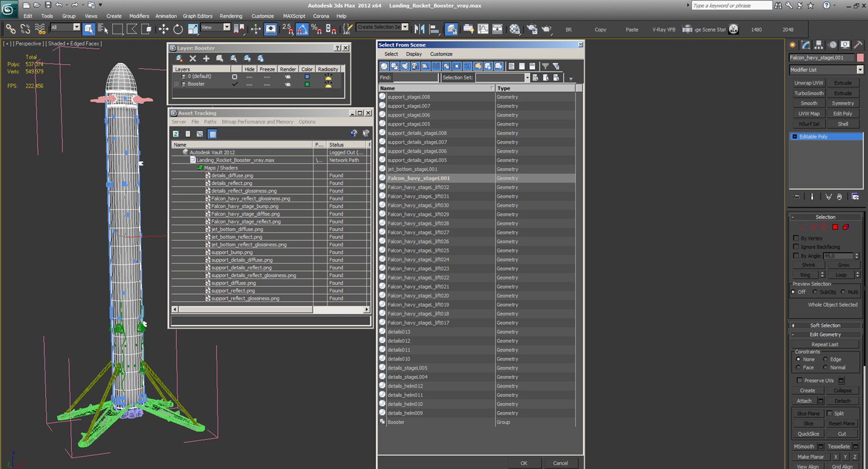This screenshot has height=469, width=868.
Task: Select Element sub-object level icon
Action: click(x=846, y=227)
